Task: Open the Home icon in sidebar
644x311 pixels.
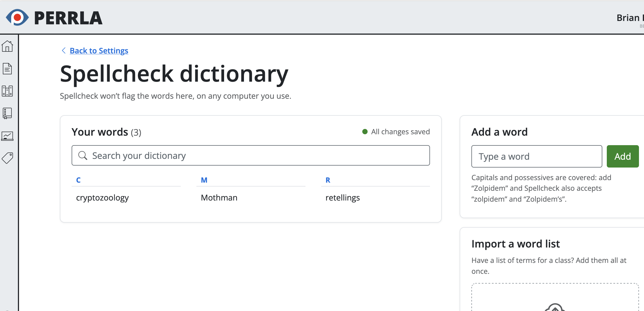Action: tap(7, 46)
